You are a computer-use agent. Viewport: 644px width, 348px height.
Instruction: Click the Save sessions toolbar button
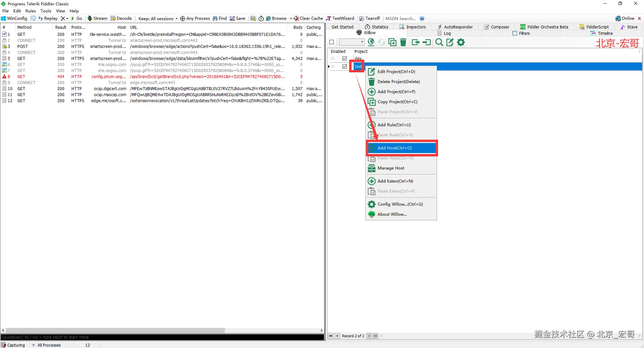tap(237, 18)
